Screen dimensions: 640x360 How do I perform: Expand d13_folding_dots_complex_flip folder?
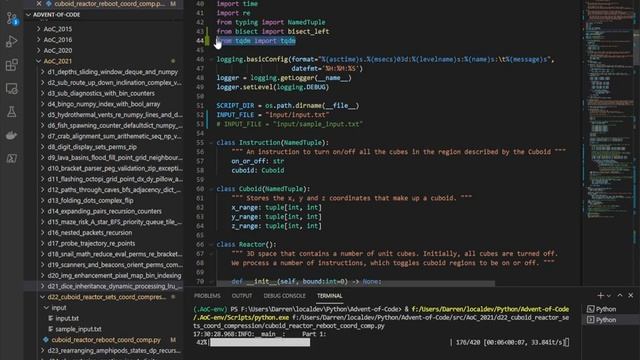pos(42,200)
